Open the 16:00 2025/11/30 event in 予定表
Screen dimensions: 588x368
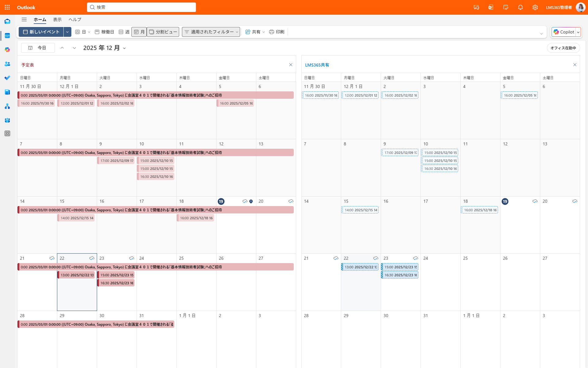pyautogui.click(x=36, y=103)
